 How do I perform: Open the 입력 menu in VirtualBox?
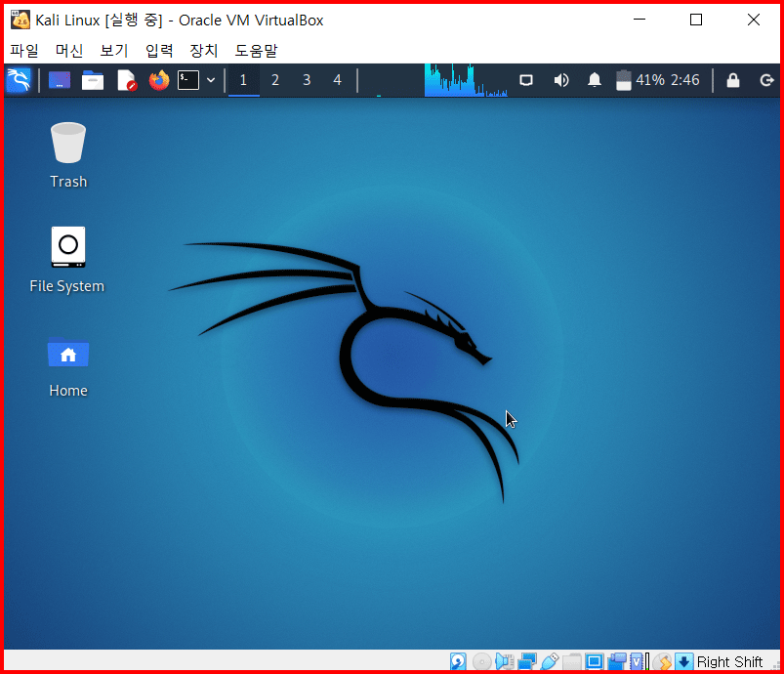(x=159, y=50)
